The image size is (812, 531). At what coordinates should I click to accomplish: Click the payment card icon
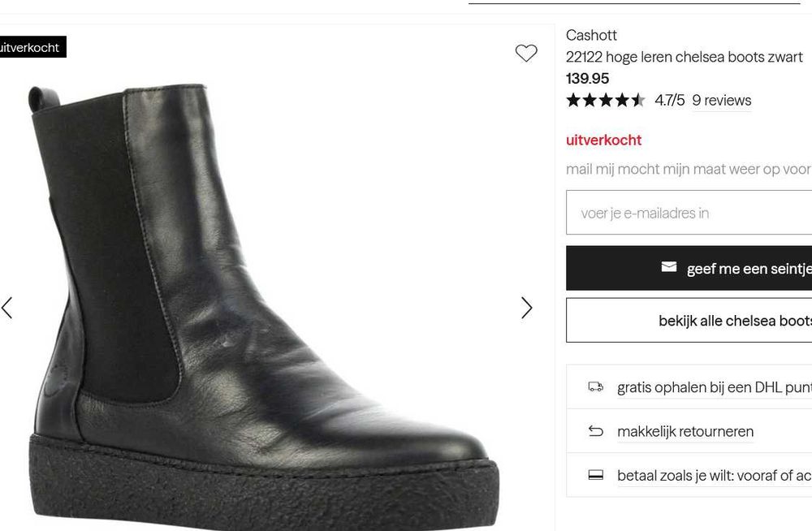pyautogui.click(x=596, y=475)
